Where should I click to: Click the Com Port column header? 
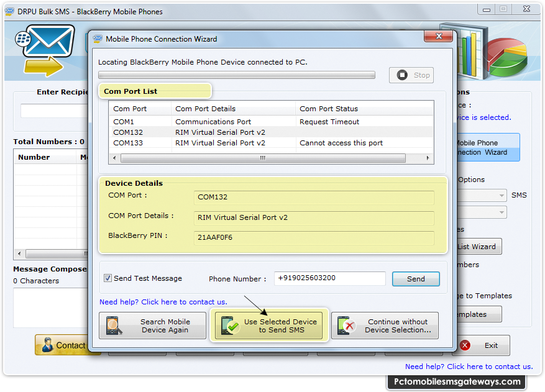(x=140, y=109)
